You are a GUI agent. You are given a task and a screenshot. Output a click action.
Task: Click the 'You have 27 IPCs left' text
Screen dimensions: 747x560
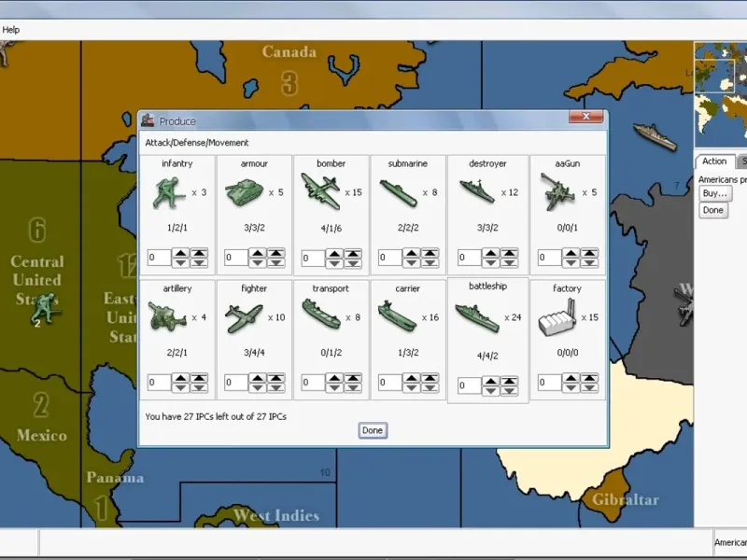(216, 416)
